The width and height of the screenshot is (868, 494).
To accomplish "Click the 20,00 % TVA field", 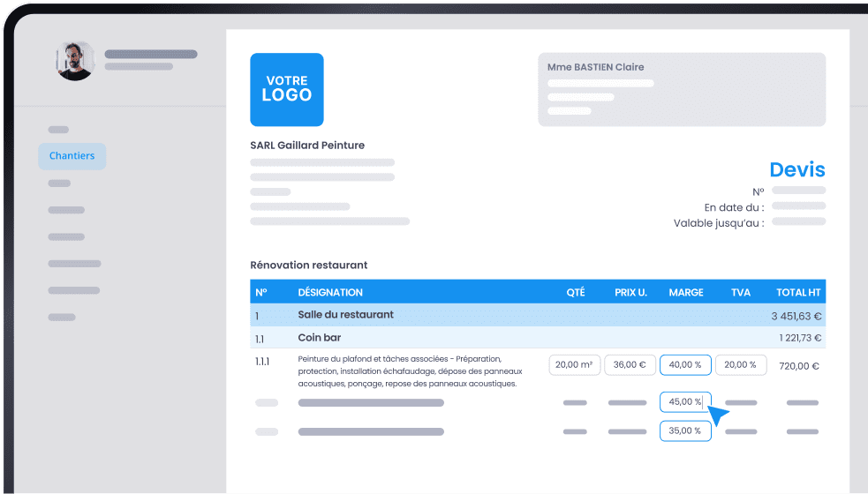I will coord(740,365).
